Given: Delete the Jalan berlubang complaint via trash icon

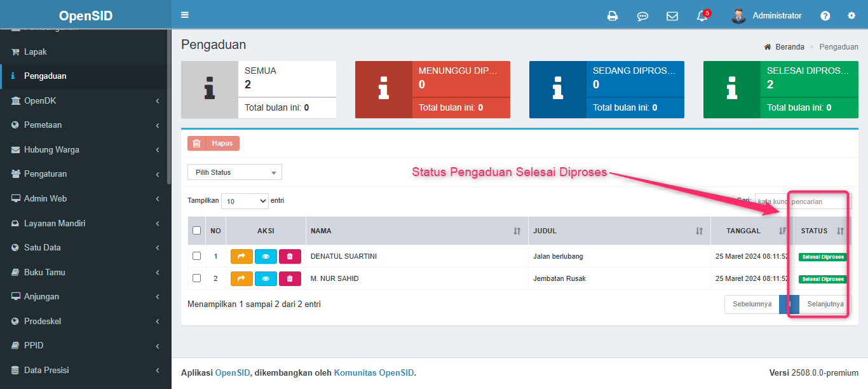Looking at the screenshot, I should (290, 256).
